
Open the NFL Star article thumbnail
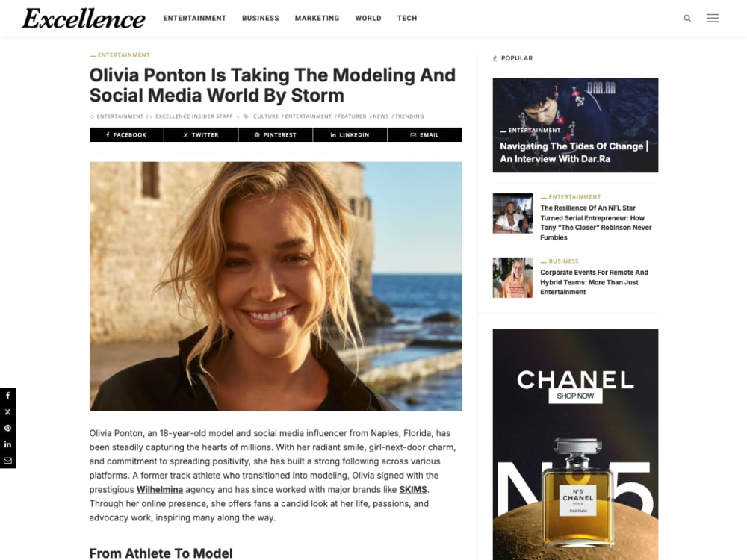(512, 214)
